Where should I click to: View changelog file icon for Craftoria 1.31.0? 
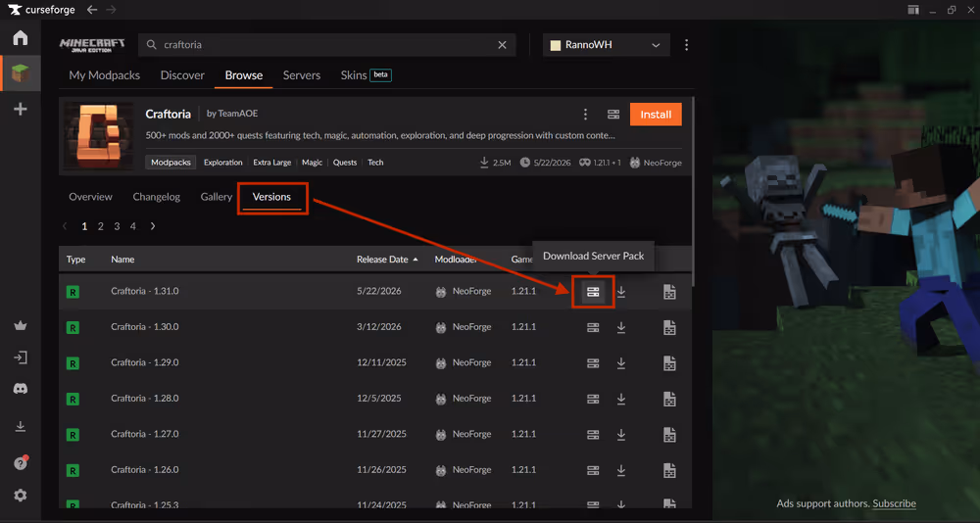pyautogui.click(x=669, y=292)
